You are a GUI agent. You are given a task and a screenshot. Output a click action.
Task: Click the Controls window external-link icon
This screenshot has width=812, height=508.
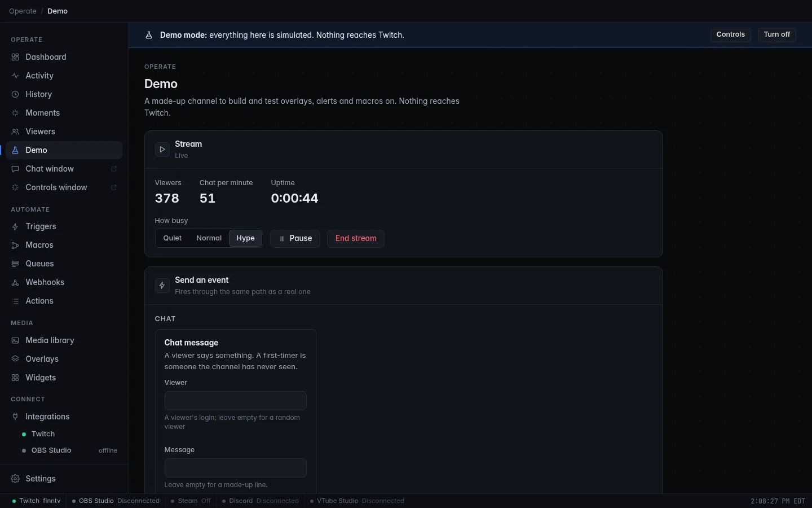114,187
